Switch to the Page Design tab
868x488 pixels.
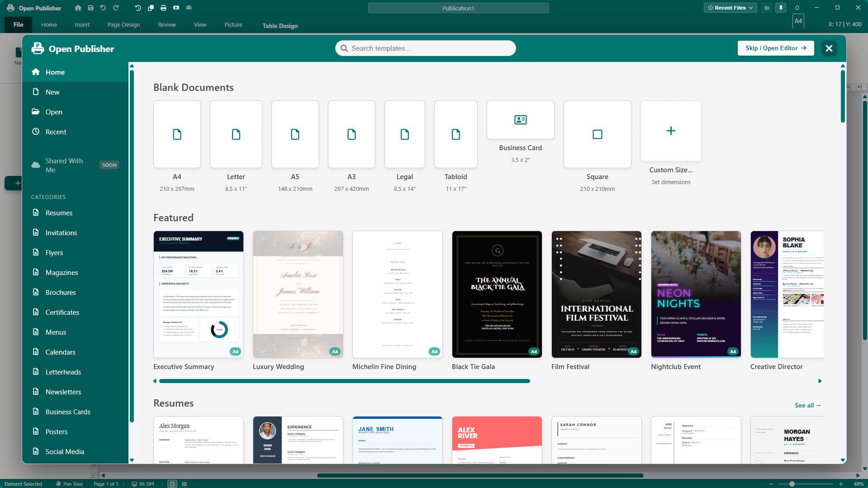click(123, 24)
